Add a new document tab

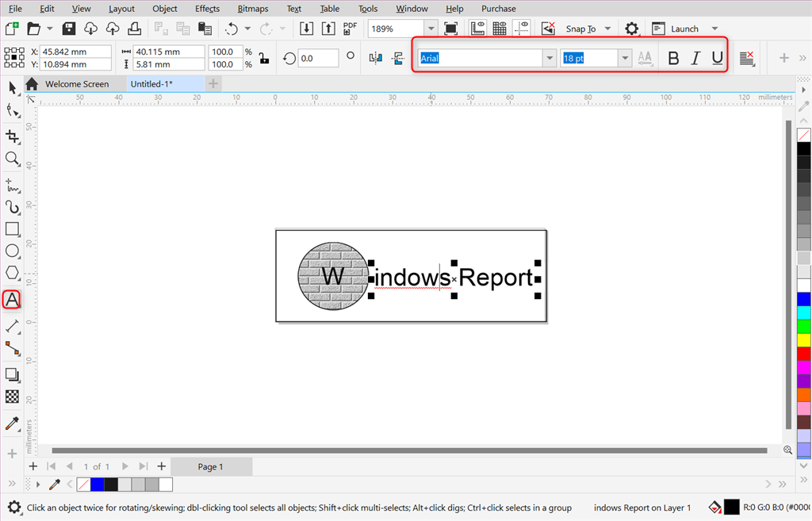coord(213,83)
